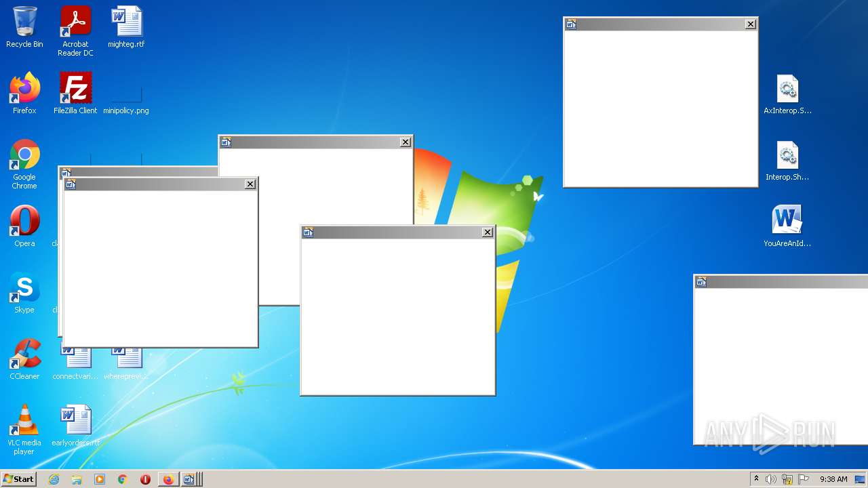Open the Action Center flag icon
This screenshot has height=488, width=868.
(x=804, y=479)
